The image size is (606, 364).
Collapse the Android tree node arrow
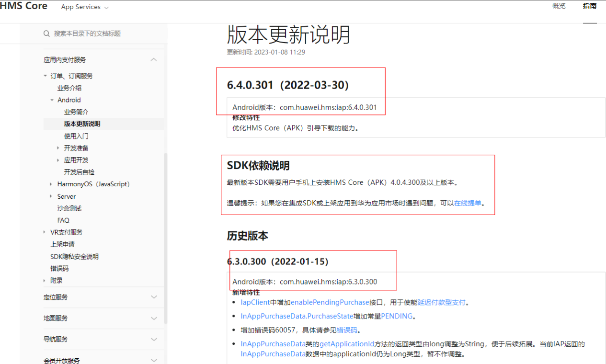52,100
